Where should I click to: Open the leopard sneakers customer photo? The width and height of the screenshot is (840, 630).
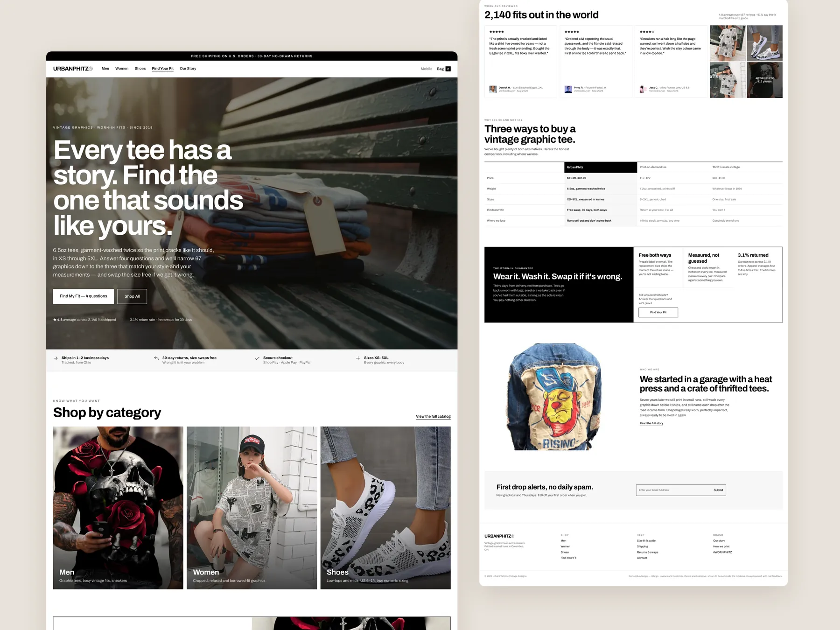point(764,43)
